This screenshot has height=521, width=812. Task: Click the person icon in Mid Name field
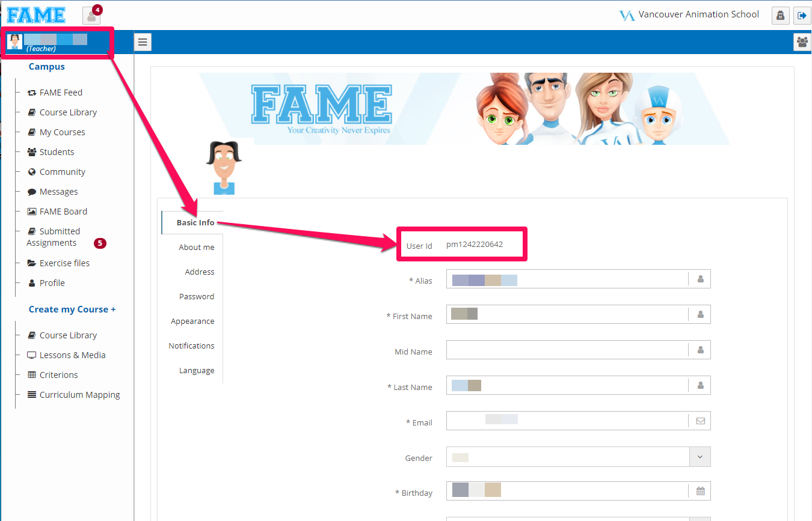click(x=700, y=350)
